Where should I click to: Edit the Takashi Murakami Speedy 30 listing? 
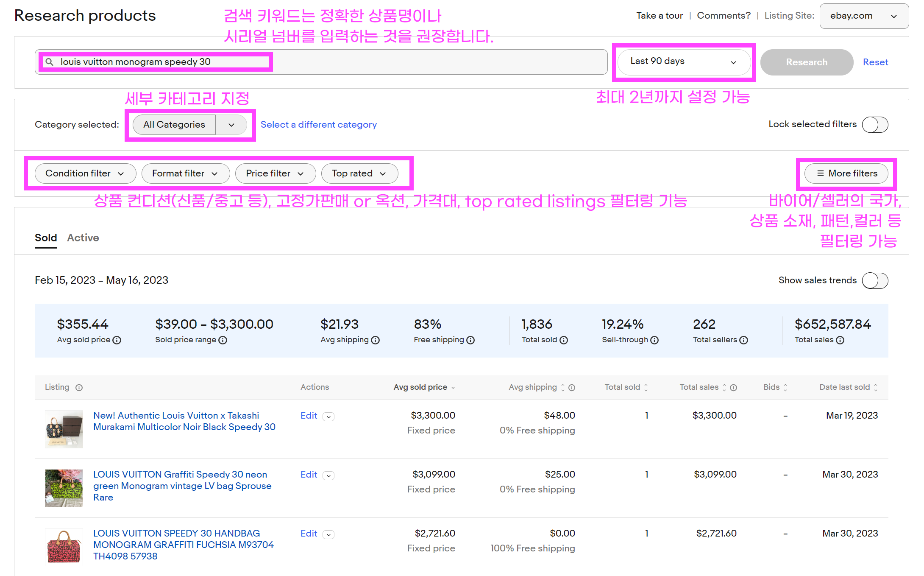click(309, 416)
